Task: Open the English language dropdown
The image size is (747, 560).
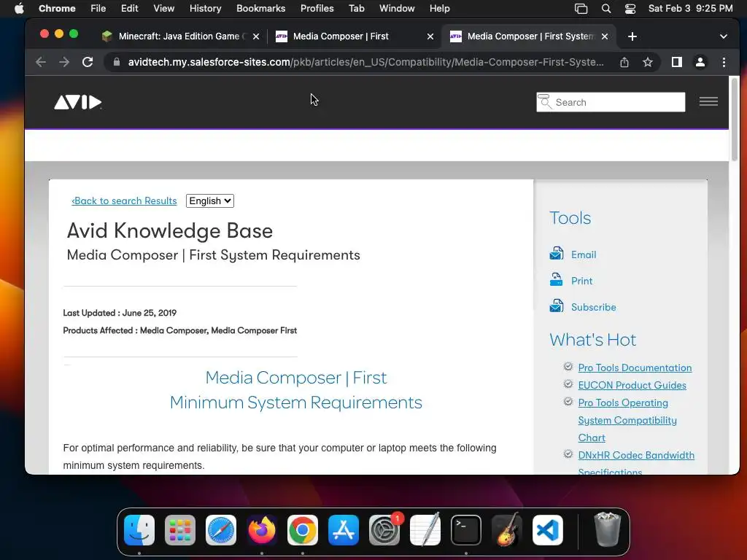Action: tap(210, 201)
